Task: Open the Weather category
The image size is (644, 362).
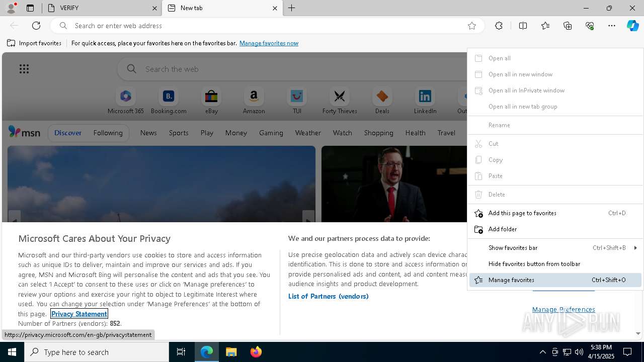Action: pos(308,133)
